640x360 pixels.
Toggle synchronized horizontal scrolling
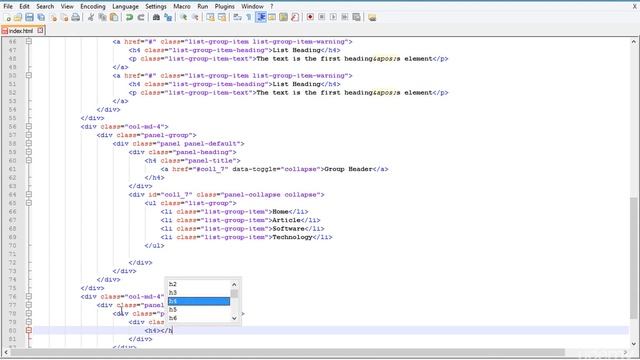coord(222,18)
